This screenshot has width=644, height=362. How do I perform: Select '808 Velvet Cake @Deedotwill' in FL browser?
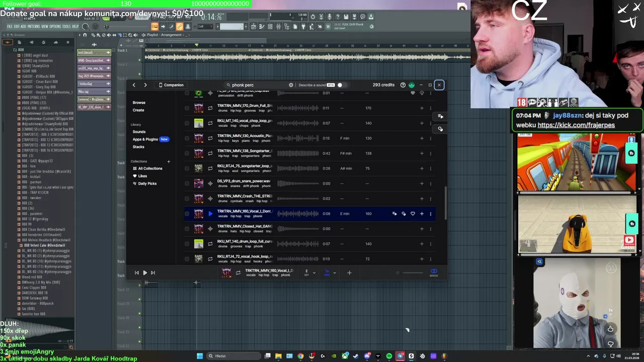[45, 245]
